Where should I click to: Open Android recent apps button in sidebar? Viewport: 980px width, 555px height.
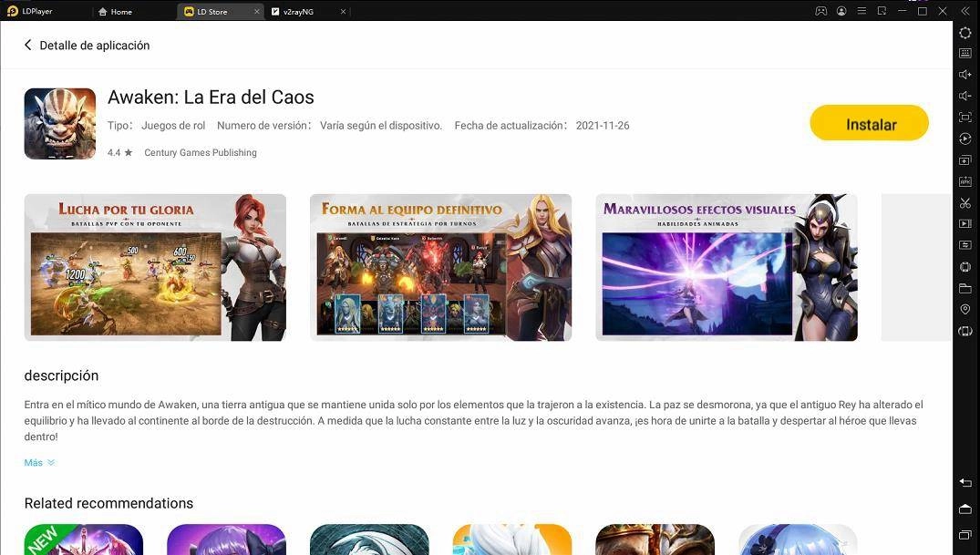965,534
